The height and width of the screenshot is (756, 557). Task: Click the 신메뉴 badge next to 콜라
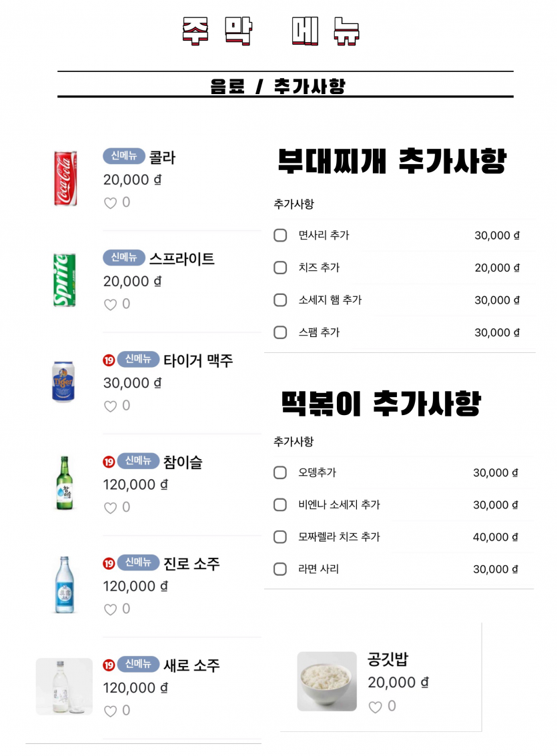124,155
